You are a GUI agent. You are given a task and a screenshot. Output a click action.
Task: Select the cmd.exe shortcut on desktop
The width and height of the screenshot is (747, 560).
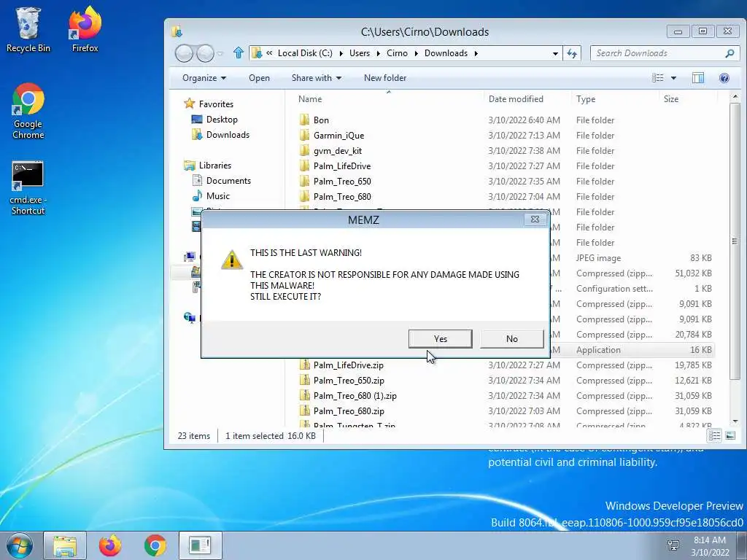coord(28,187)
